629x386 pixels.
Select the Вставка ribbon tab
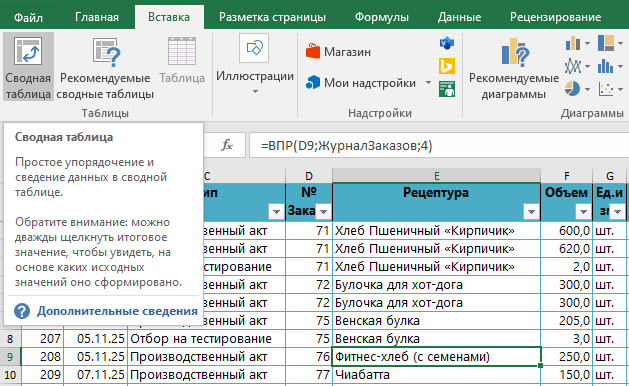[169, 17]
